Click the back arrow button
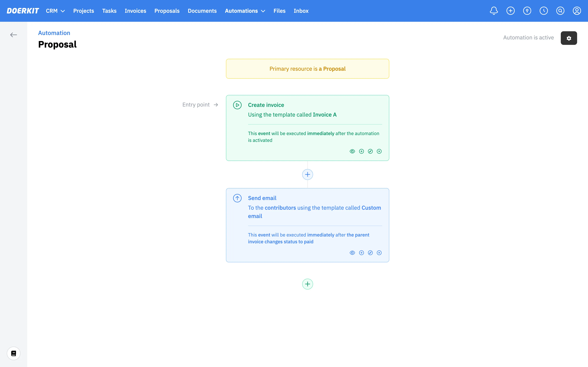 14,35
